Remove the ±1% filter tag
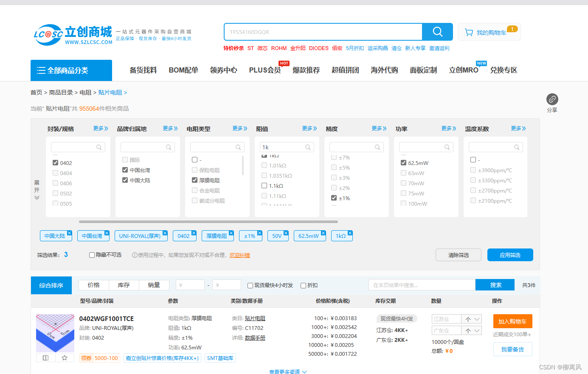This screenshot has width=588, height=374. tap(259, 233)
